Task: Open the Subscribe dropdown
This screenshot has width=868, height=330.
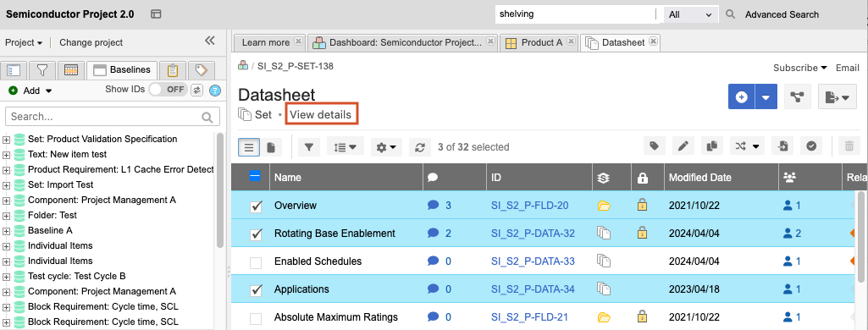Action: [x=800, y=68]
